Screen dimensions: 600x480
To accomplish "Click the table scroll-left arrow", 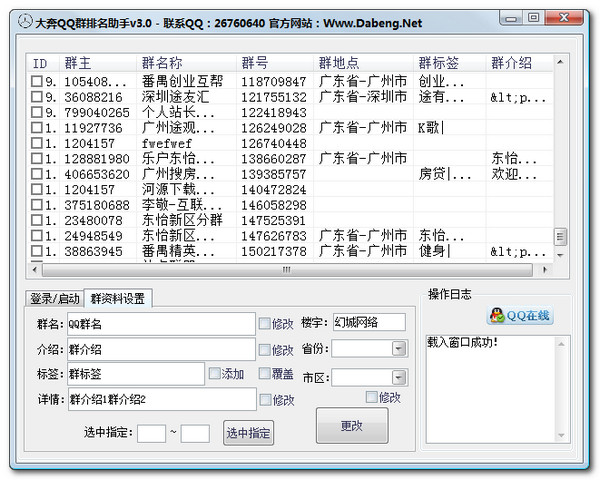I will point(34,270).
